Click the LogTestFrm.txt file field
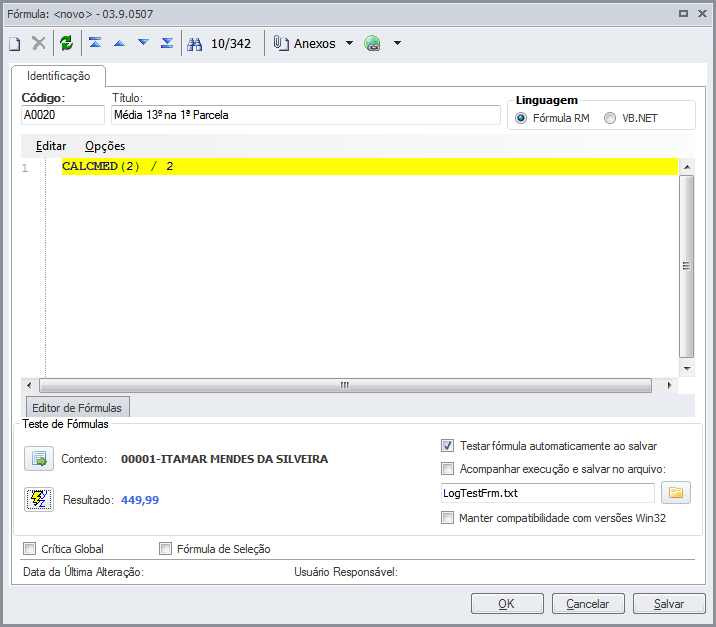 (x=548, y=493)
